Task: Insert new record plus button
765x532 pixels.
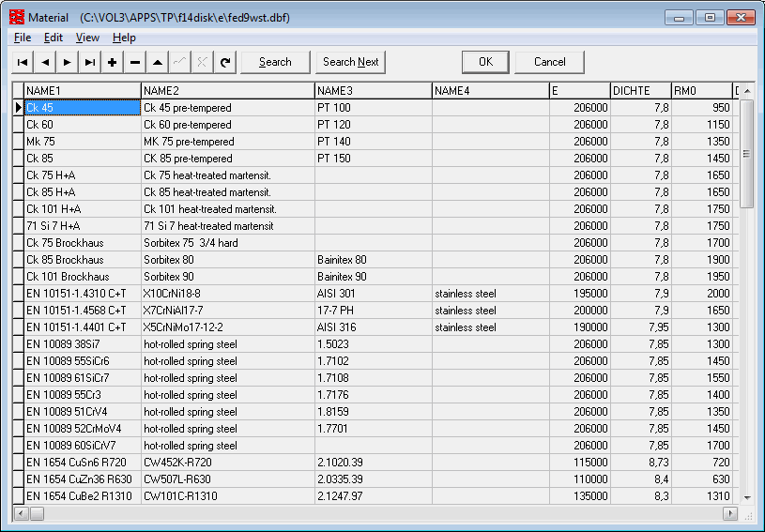Action: coord(113,62)
